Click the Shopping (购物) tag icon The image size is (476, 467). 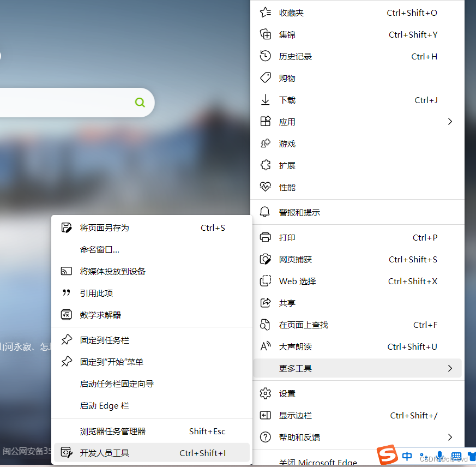[x=266, y=78]
